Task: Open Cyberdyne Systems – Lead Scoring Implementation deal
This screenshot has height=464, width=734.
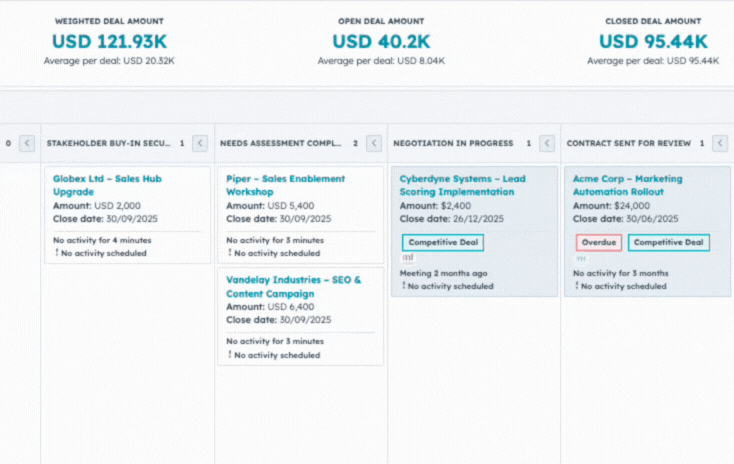Action: (462, 185)
